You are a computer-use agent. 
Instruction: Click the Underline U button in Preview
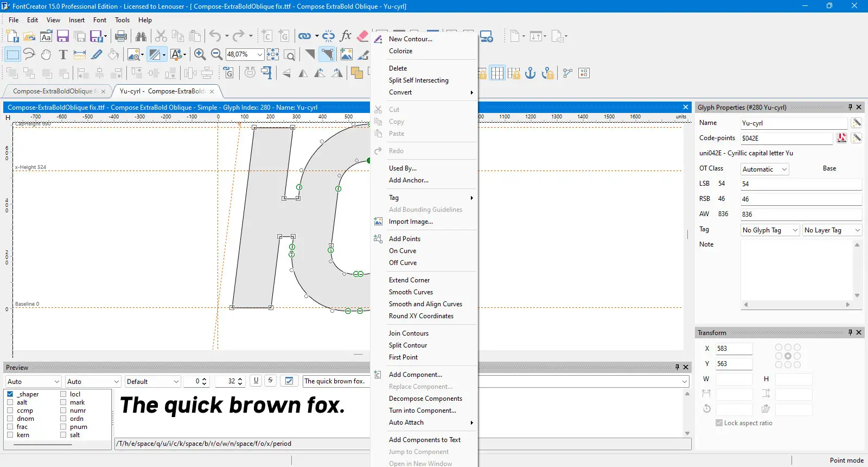(256, 381)
